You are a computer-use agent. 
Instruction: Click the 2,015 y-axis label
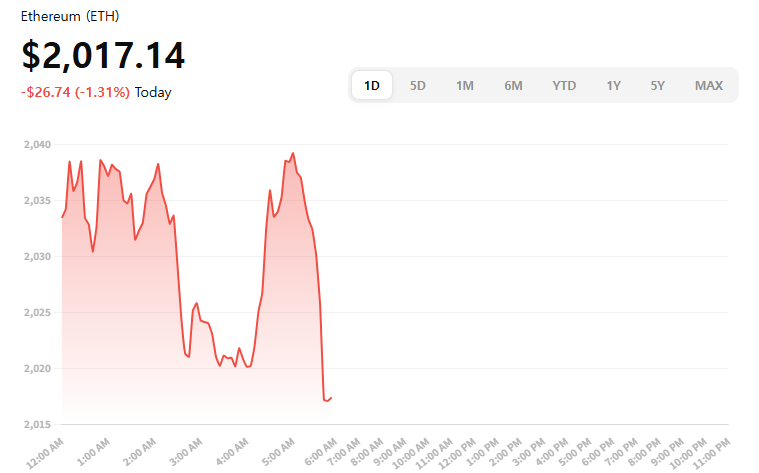36,425
